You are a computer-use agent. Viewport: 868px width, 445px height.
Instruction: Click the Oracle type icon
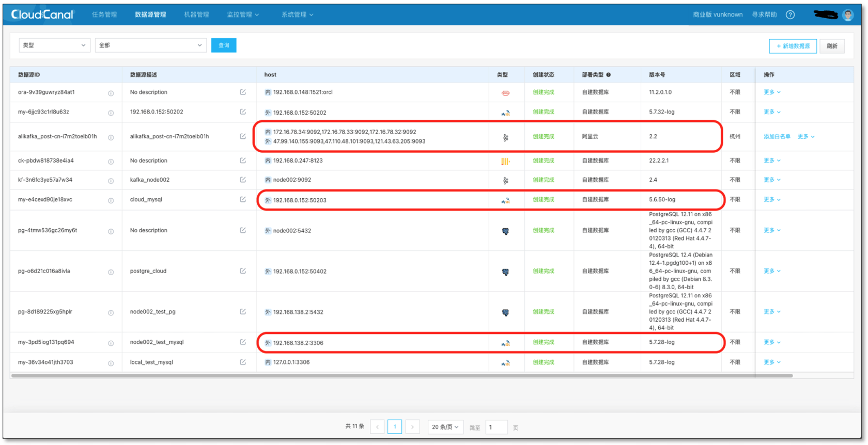[x=505, y=93]
